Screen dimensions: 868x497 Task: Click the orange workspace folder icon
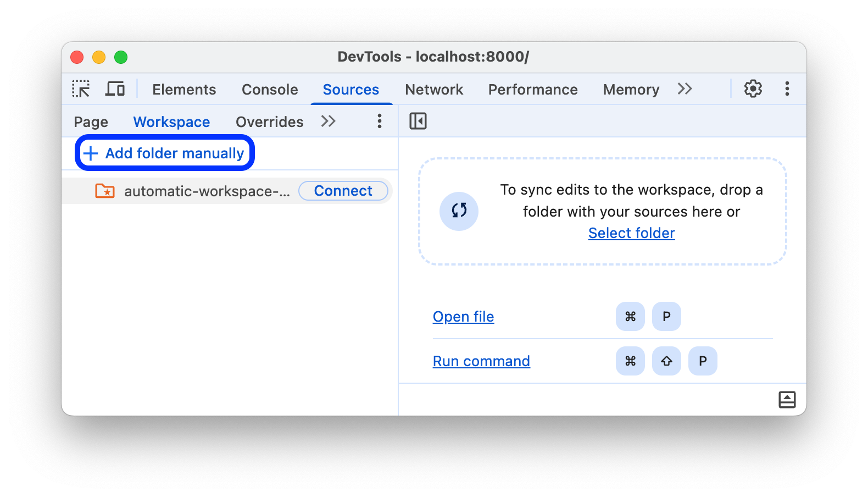click(x=104, y=191)
